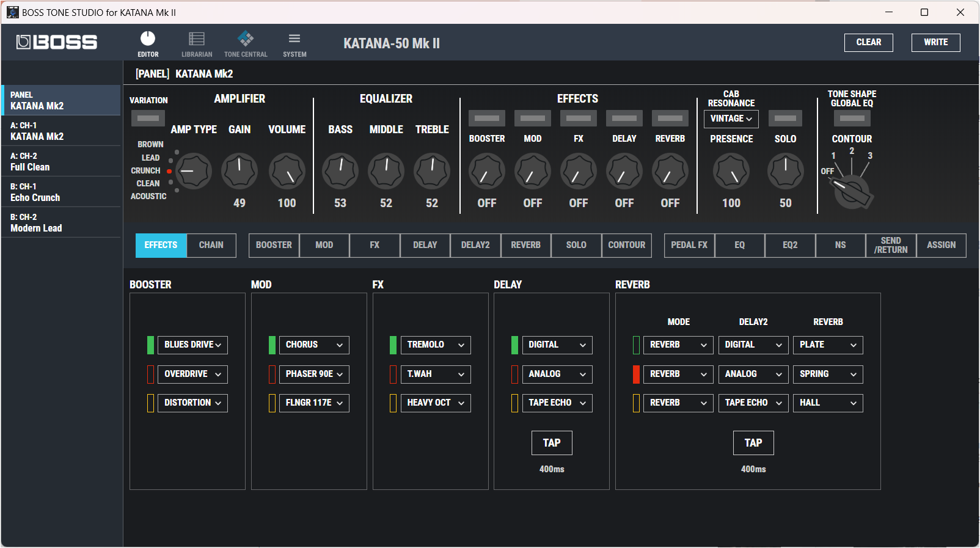The width and height of the screenshot is (980, 548).
Task: Click the Mod level knob
Action: 533,171
